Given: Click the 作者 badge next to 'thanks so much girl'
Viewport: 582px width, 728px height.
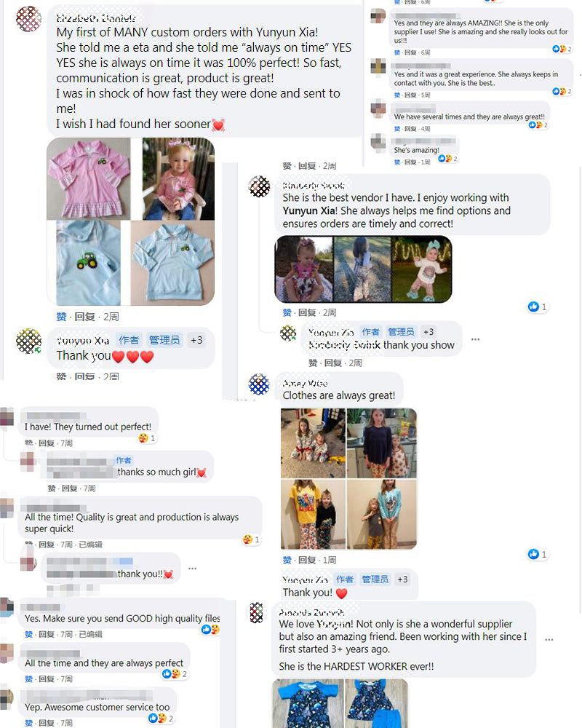Looking at the screenshot, I should [124, 460].
